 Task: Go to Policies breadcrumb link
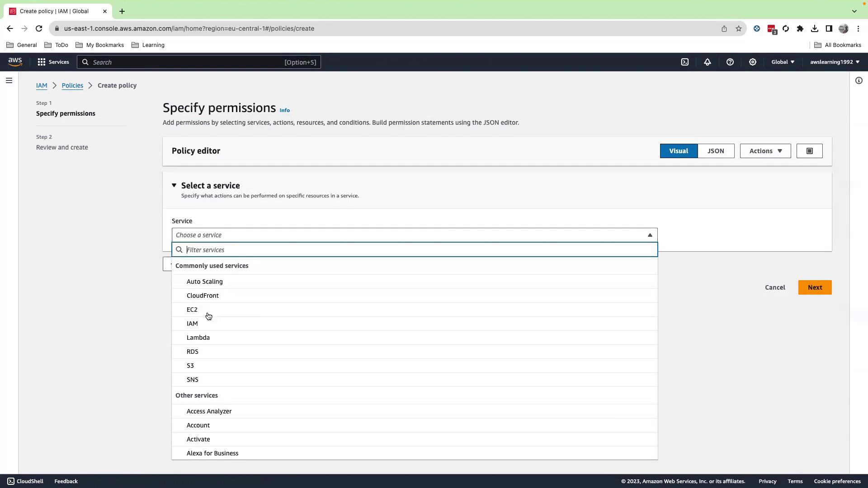(x=72, y=85)
